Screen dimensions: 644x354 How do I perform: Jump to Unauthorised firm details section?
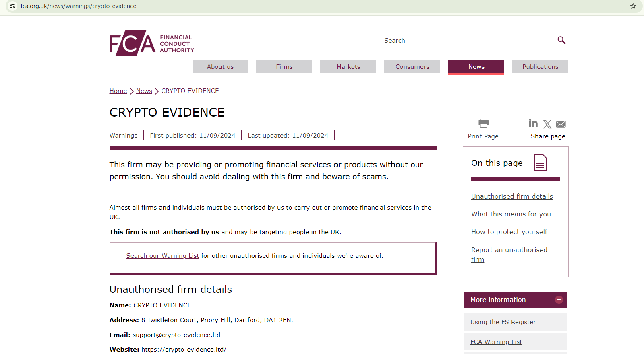point(512,196)
